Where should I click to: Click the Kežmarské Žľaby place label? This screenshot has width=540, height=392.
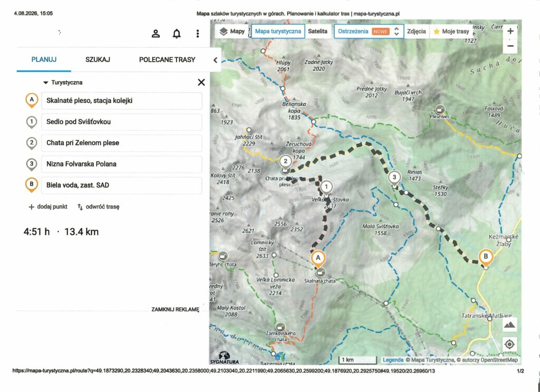pyautogui.click(x=503, y=241)
